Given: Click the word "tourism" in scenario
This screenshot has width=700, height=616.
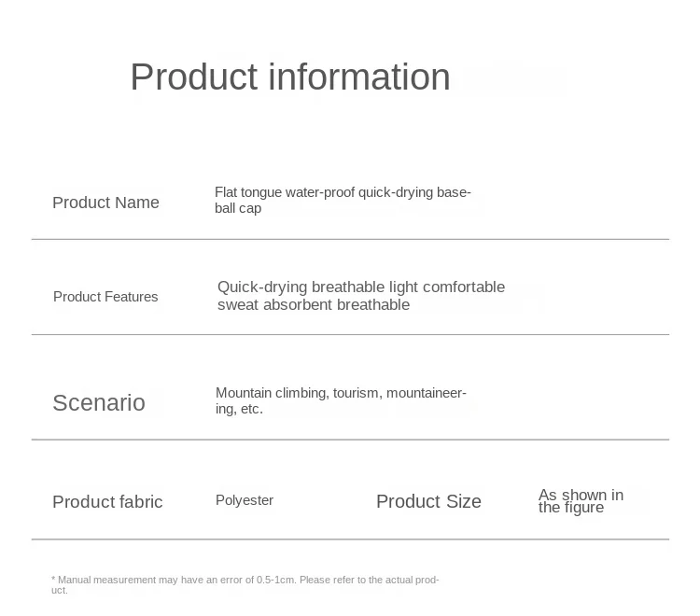Looking at the screenshot, I should click(x=356, y=393).
